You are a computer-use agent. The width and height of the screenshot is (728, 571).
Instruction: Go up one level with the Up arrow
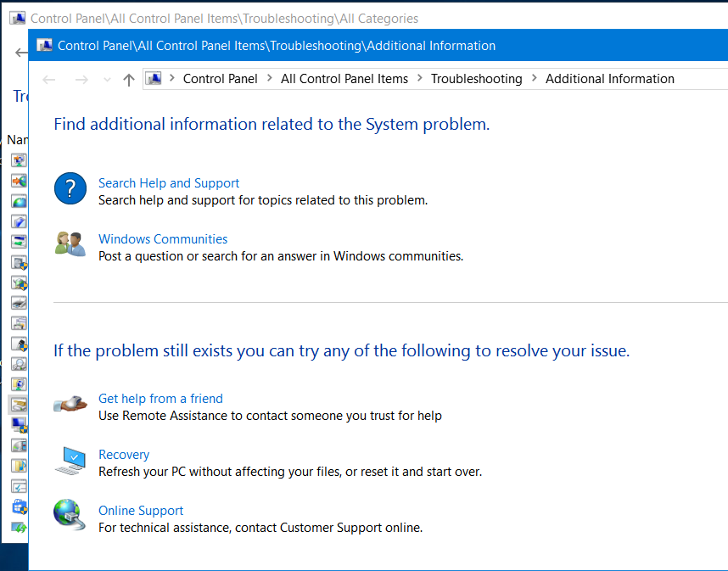(x=129, y=79)
